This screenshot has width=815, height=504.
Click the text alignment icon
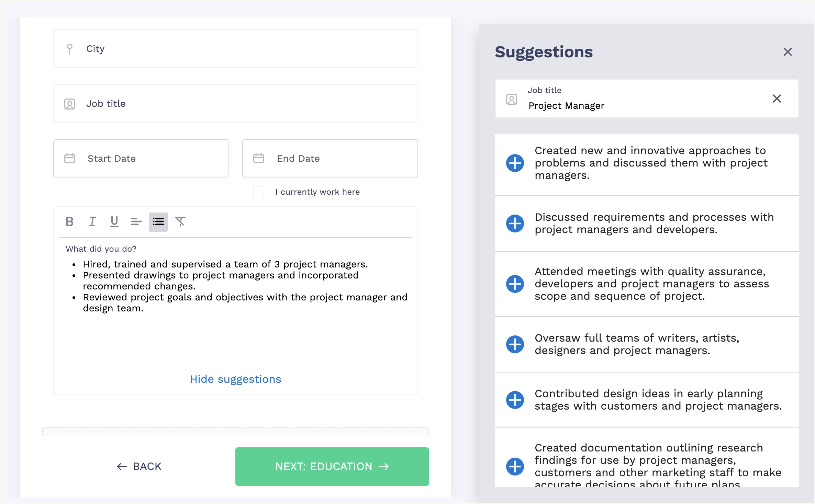pos(135,221)
